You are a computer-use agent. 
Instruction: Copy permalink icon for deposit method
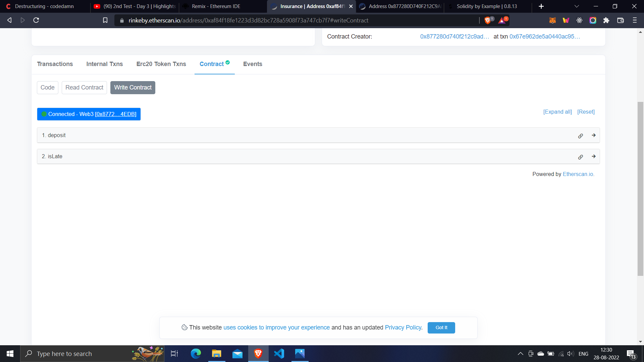point(581,136)
